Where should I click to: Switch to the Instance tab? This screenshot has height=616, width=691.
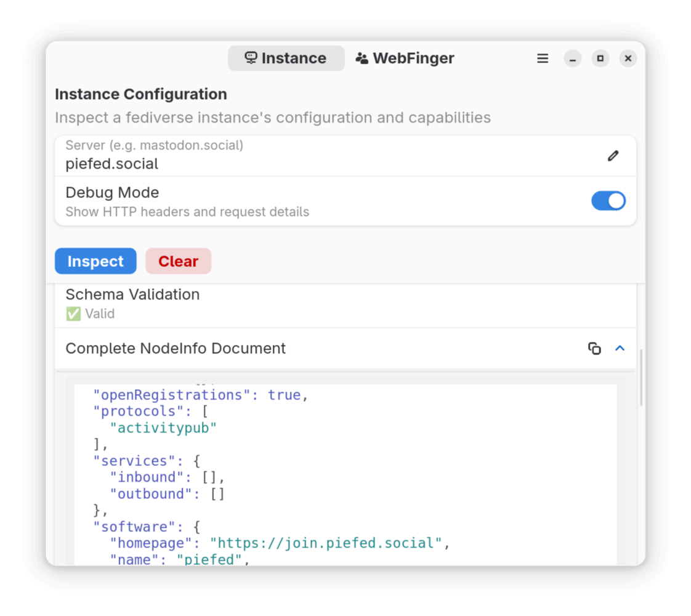(x=286, y=58)
